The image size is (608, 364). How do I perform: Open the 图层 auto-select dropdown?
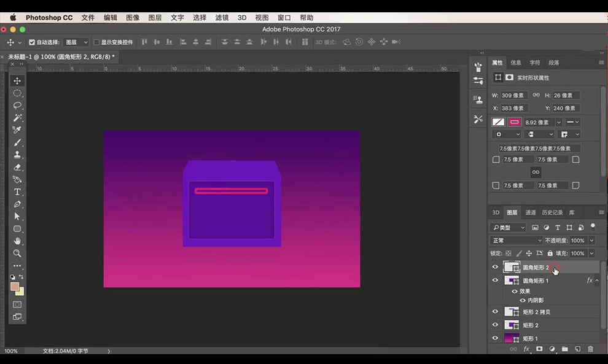76,42
